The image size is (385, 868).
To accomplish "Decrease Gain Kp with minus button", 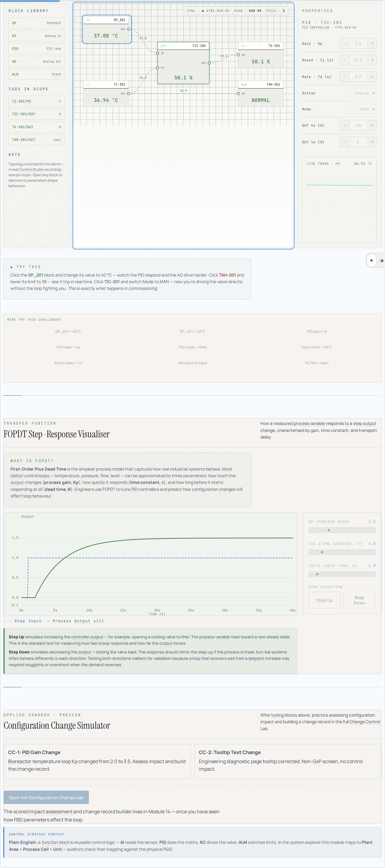I will 344,44.
